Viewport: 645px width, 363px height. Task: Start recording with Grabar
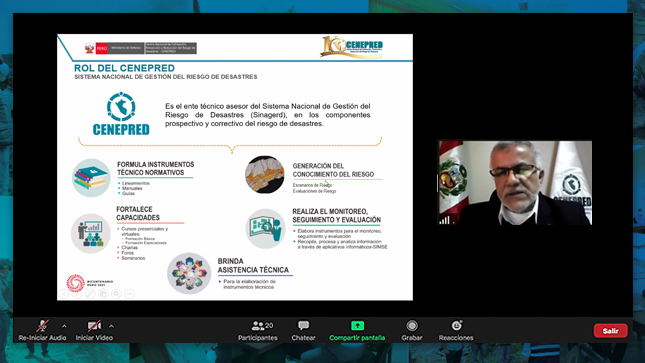[412, 331]
